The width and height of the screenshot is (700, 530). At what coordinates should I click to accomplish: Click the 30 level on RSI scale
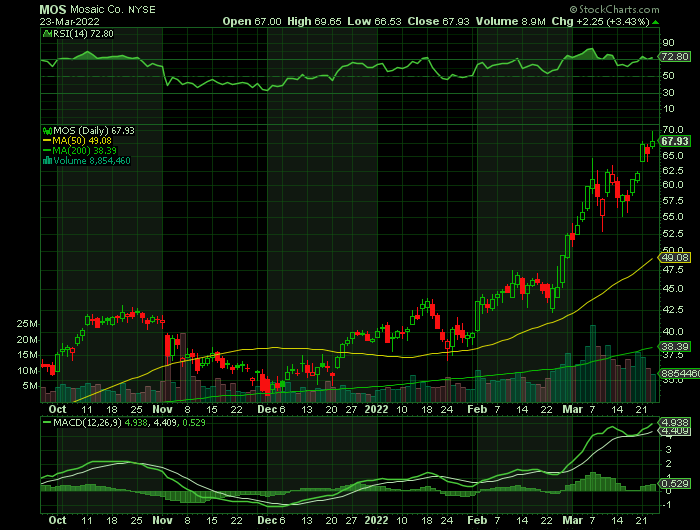[668, 93]
